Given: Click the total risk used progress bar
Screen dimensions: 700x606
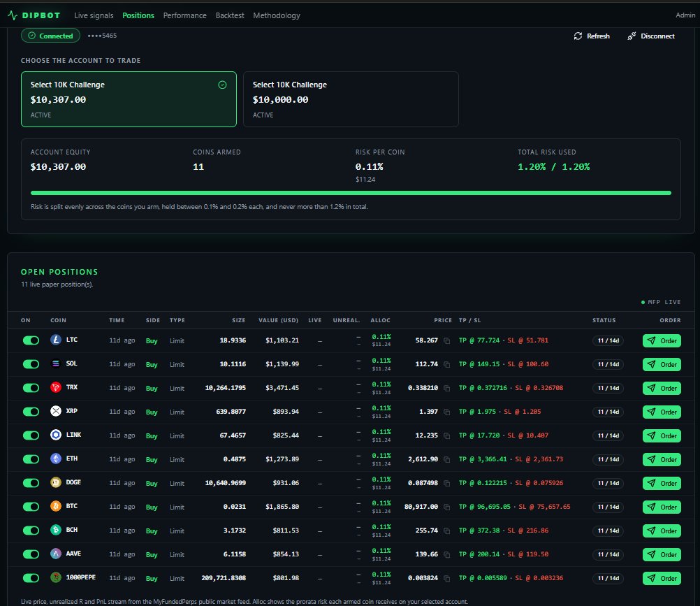Looking at the screenshot, I should click(x=351, y=193).
